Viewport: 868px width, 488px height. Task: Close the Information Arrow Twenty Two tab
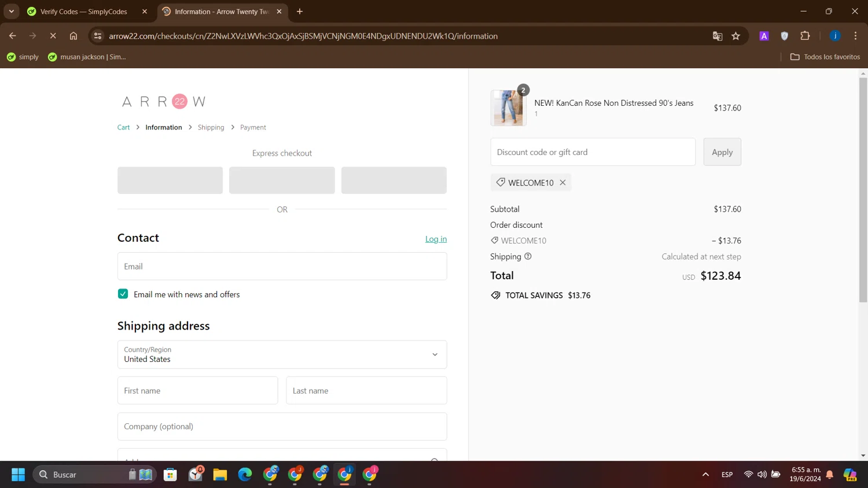click(279, 12)
